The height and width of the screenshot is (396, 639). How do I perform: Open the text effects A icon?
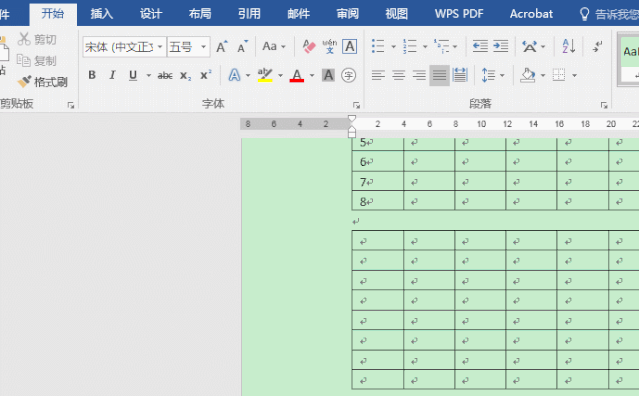(x=234, y=75)
